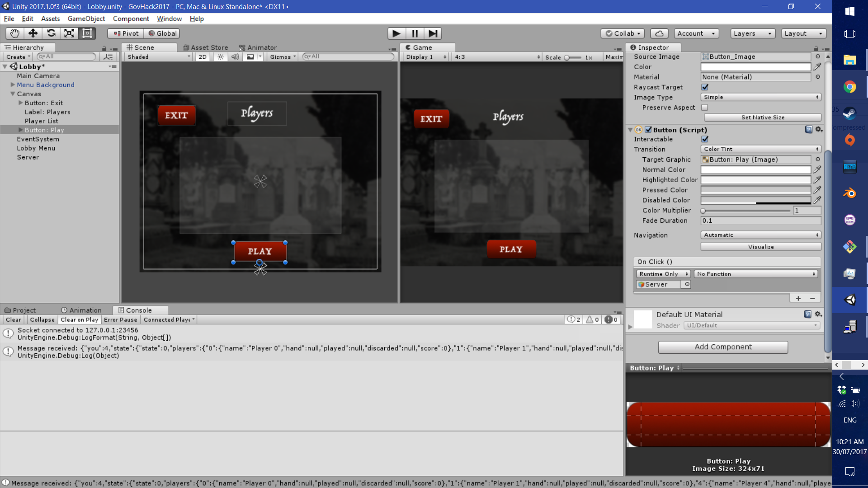Click the Pause button in Unity toolbar

(415, 33)
